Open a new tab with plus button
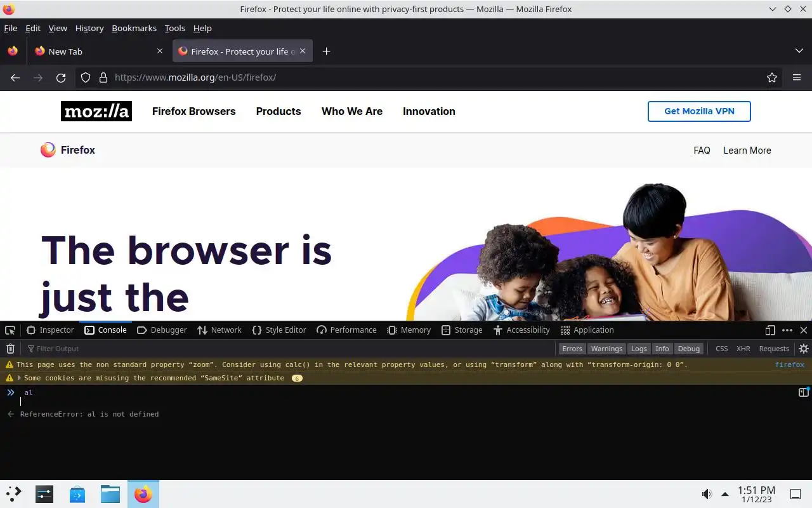812x508 pixels. click(326, 51)
